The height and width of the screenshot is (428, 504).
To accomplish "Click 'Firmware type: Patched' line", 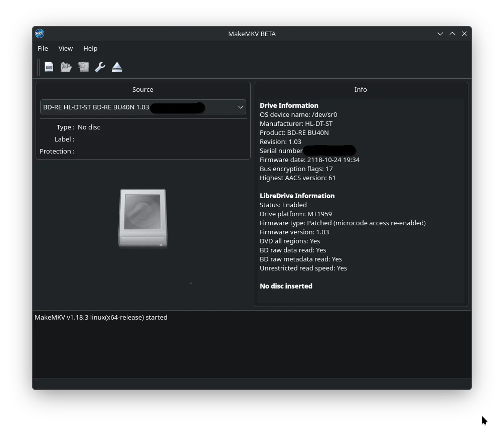I will (343, 223).
